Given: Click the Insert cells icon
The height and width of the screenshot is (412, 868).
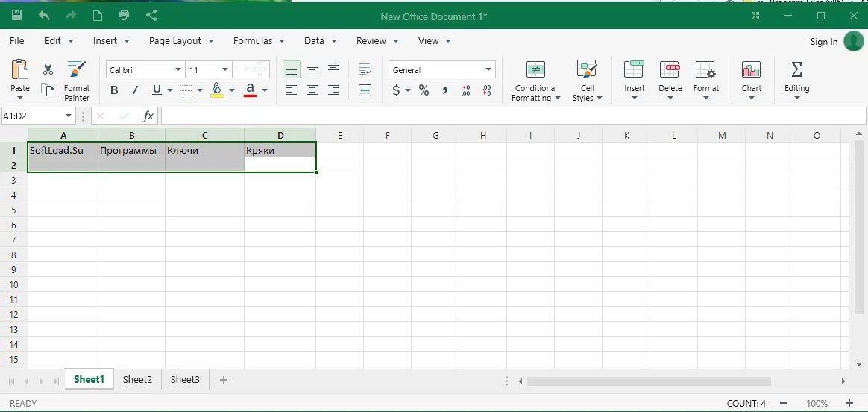Looking at the screenshot, I should [634, 69].
